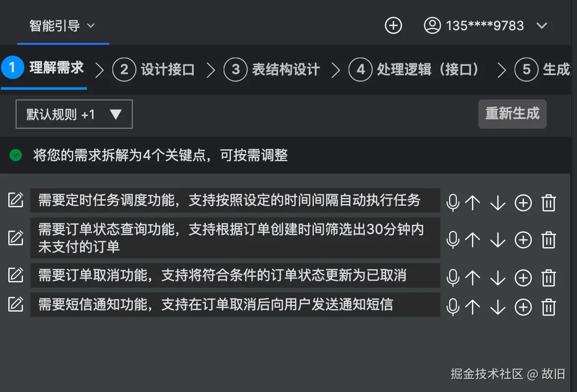The height and width of the screenshot is (392, 577).
Task: Click edit icon for scheduled task requirement
Action: [16, 200]
